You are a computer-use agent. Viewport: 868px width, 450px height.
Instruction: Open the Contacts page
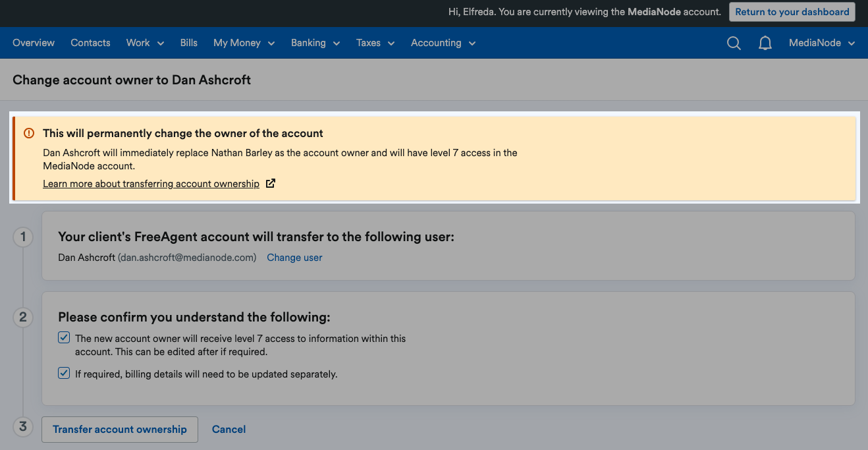pos(90,43)
